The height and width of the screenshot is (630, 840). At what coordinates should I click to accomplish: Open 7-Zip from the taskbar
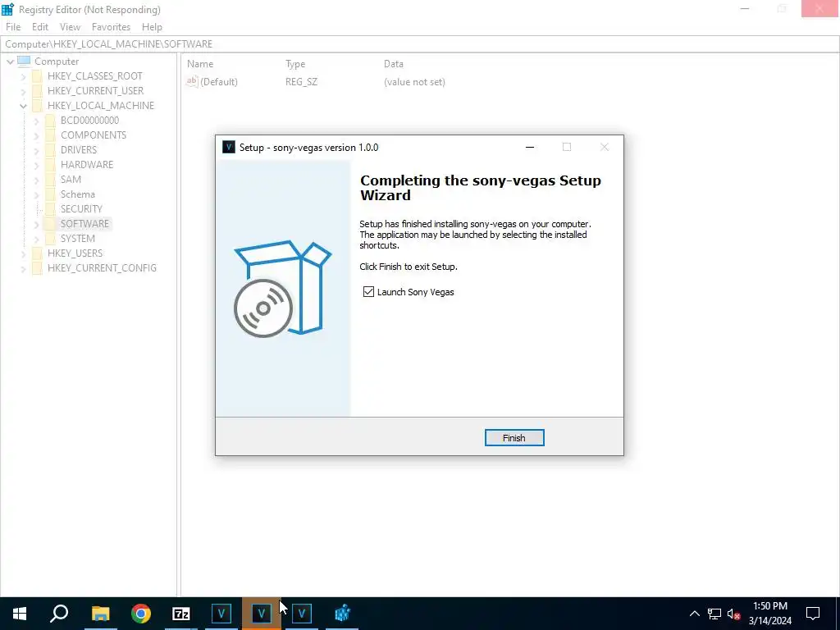(181, 614)
